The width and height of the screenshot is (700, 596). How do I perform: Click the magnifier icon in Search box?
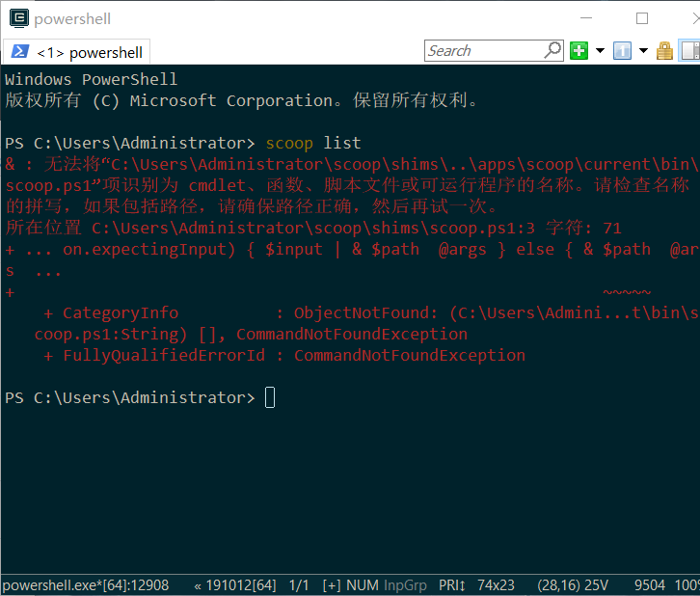pos(552,50)
